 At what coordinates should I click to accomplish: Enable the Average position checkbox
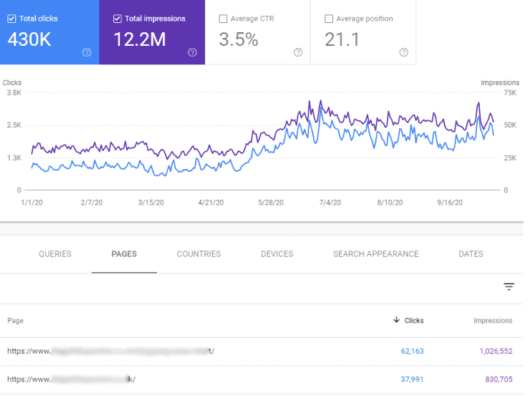328,19
